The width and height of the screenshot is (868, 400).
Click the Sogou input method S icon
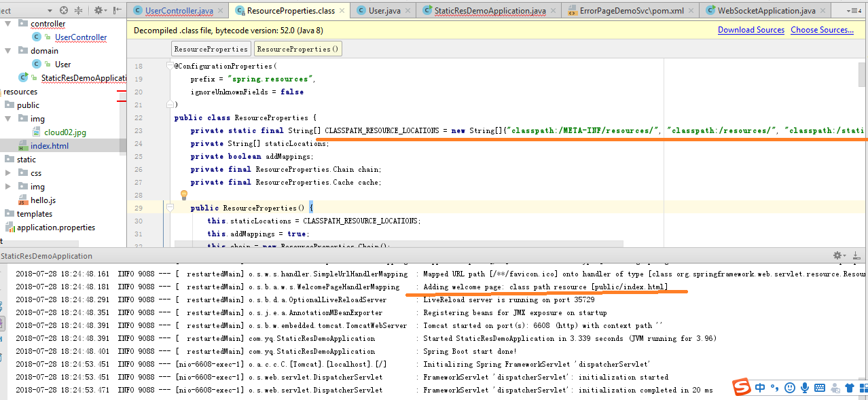point(742,388)
